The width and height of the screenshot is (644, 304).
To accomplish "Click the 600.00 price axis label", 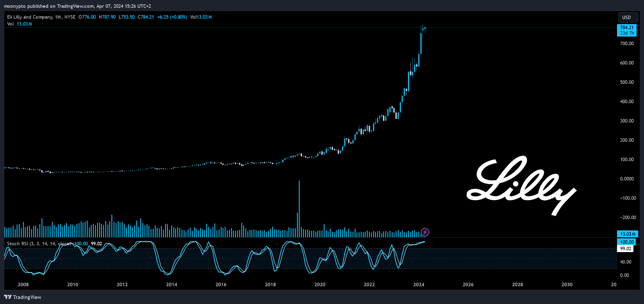I will pos(627,63).
